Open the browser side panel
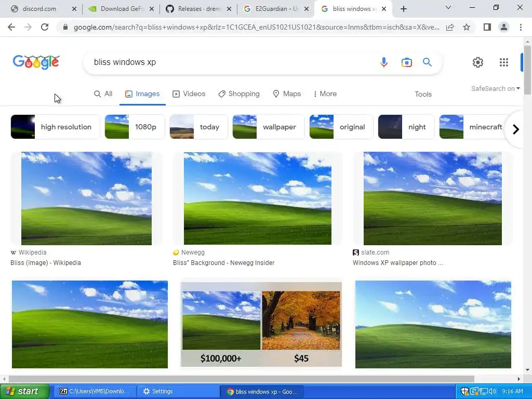 click(487, 27)
